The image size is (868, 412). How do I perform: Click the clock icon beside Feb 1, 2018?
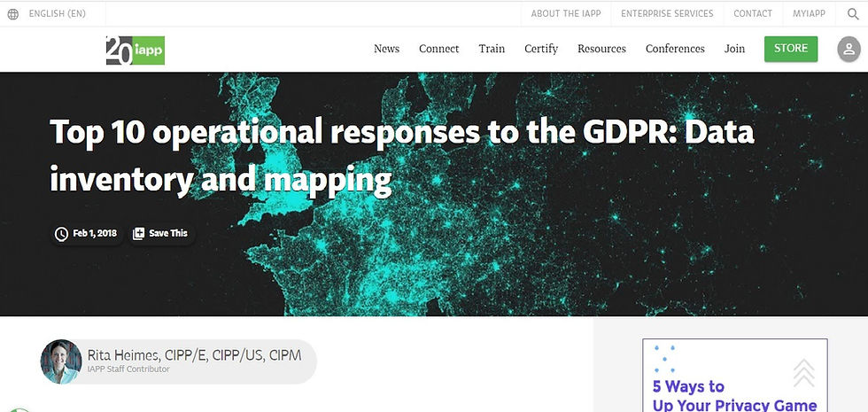click(61, 234)
